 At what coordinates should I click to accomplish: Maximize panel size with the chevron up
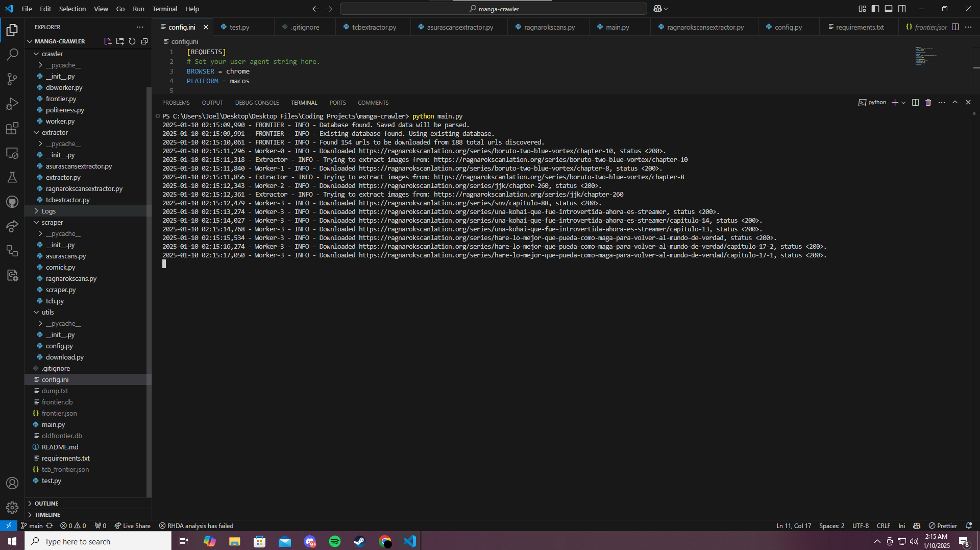click(955, 103)
